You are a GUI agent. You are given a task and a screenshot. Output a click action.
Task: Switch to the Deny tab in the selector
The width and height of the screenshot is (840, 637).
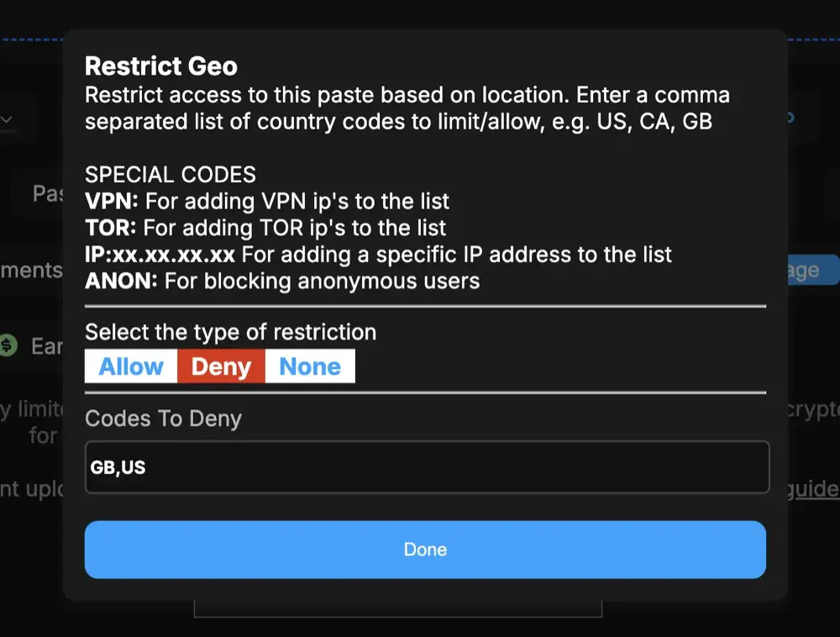[x=220, y=366]
